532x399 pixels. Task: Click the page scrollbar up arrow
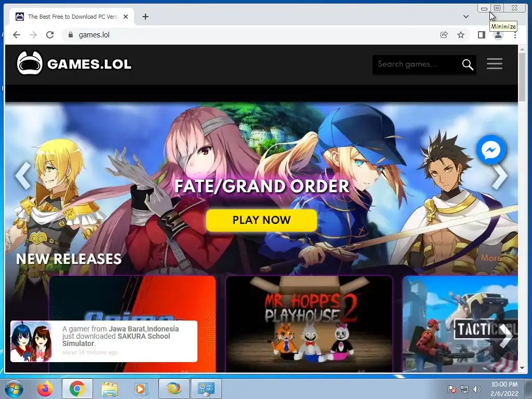pos(523,49)
